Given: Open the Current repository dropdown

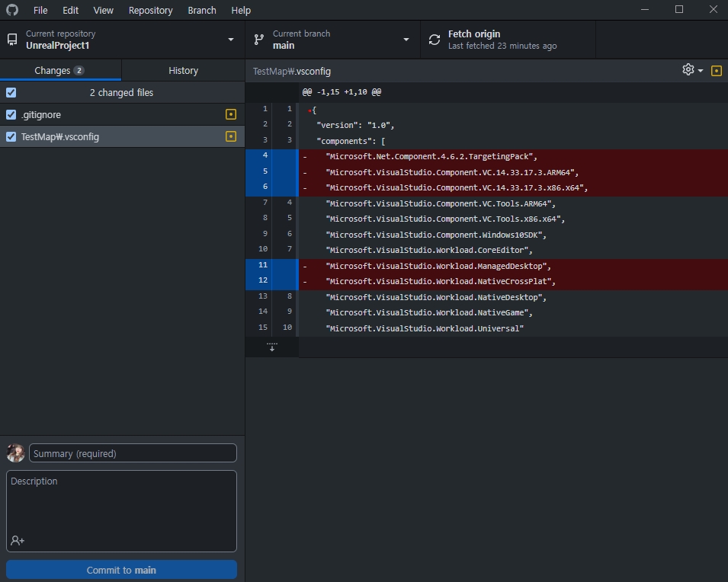Looking at the screenshot, I should (x=123, y=40).
